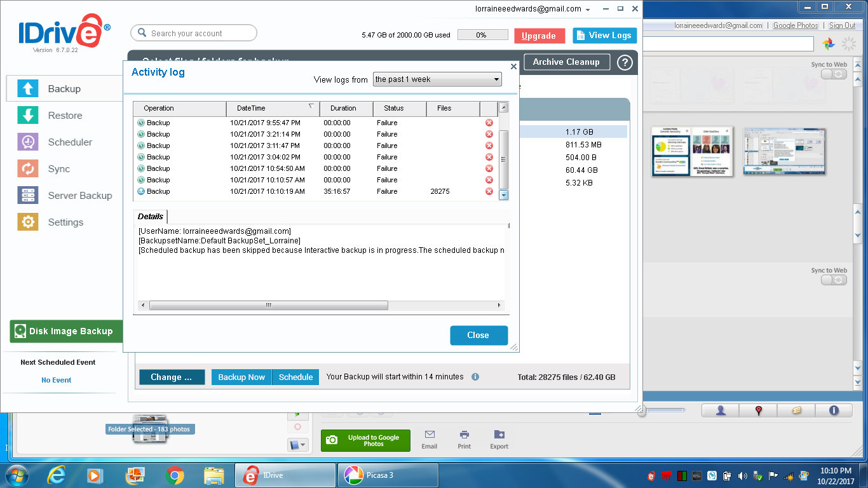The width and height of the screenshot is (868, 488).
Task: Select the Details tab in Activity log
Action: coord(151,217)
